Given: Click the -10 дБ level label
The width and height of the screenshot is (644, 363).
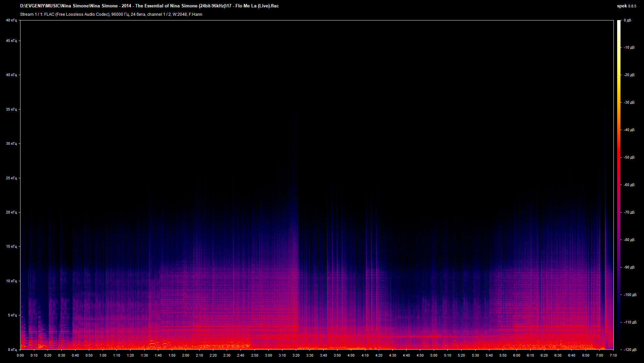Looking at the screenshot, I should [629, 48].
